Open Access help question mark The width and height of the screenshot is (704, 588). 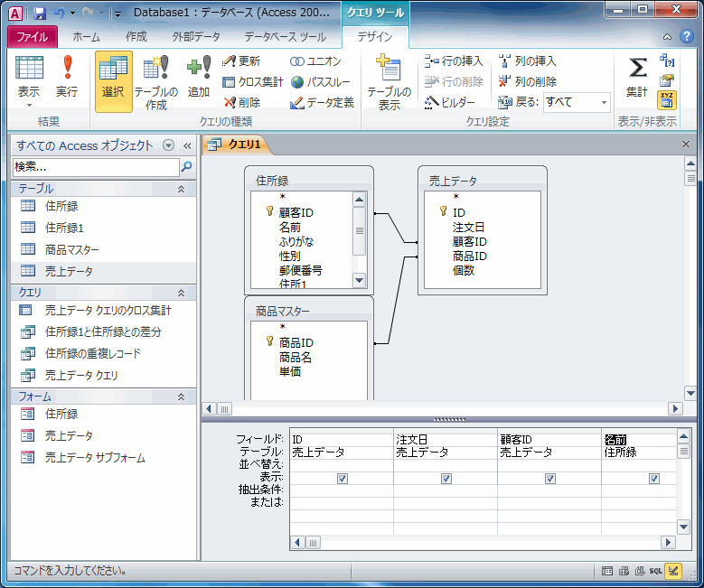click(687, 36)
